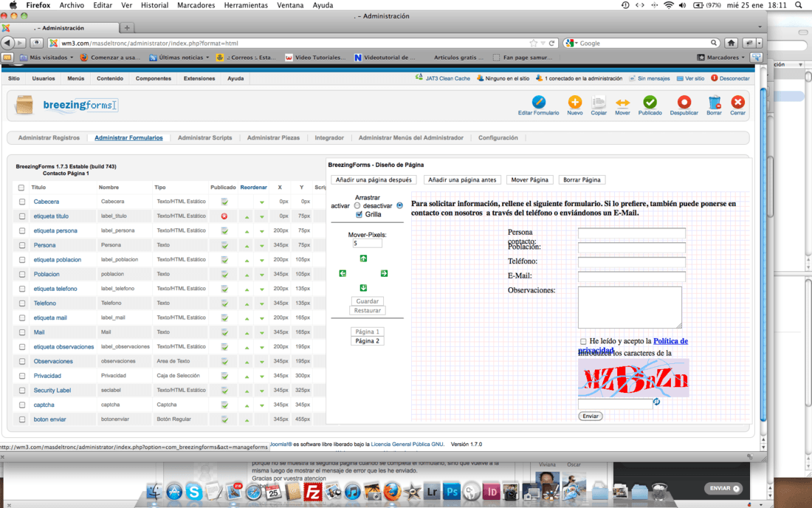This screenshot has width=812, height=508.
Task: Click the move down green arrow
Action: pyautogui.click(x=363, y=287)
